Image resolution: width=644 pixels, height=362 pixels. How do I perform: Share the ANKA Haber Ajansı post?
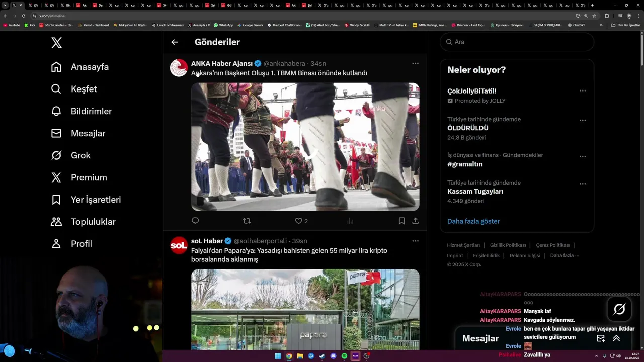415,221
